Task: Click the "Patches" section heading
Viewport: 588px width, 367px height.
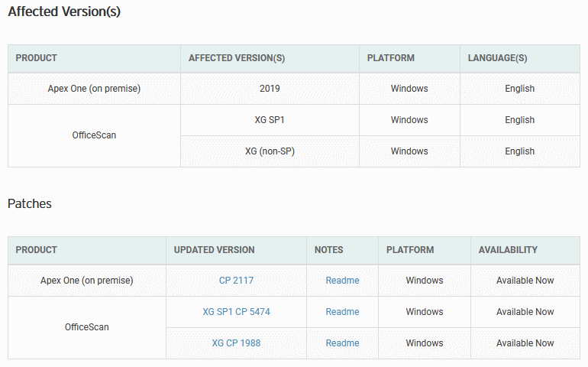Action: [30, 203]
